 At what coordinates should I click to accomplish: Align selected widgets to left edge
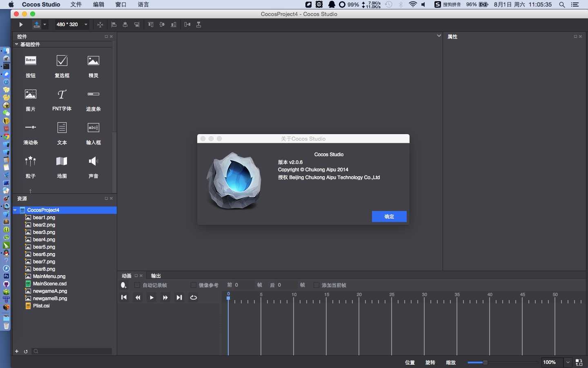(x=114, y=25)
